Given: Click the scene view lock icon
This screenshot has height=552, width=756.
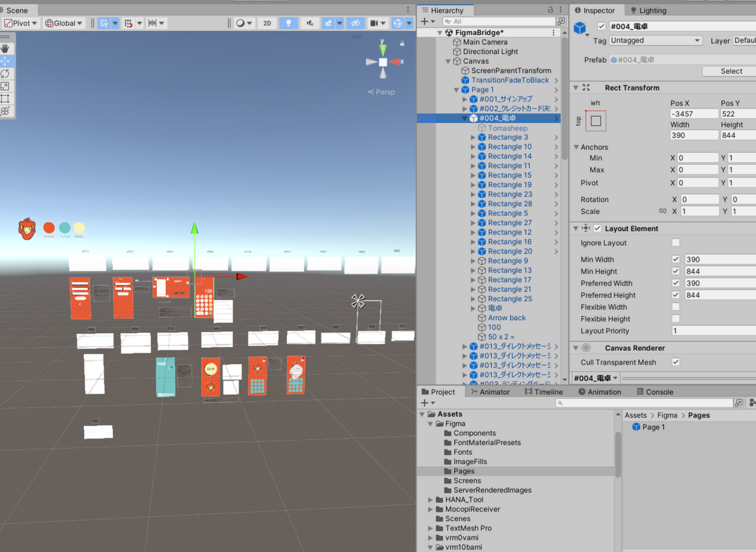Looking at the screenshot, I should click(402, 44).
